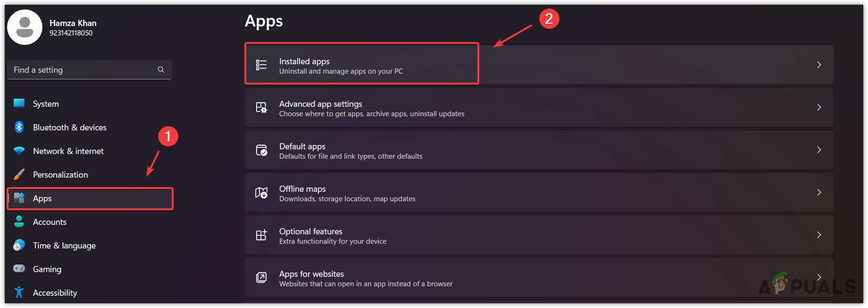Click the Advanced app settings icon
The height and width of the screenshot is (308, 868).
pos(261,108)
